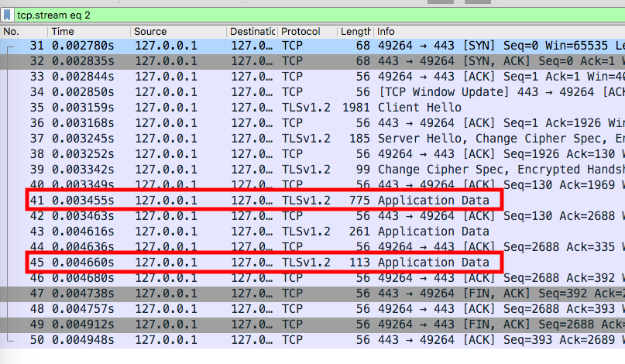Sort by the Info column header
This screenshot has height=364, width=625.
(500, 32)
